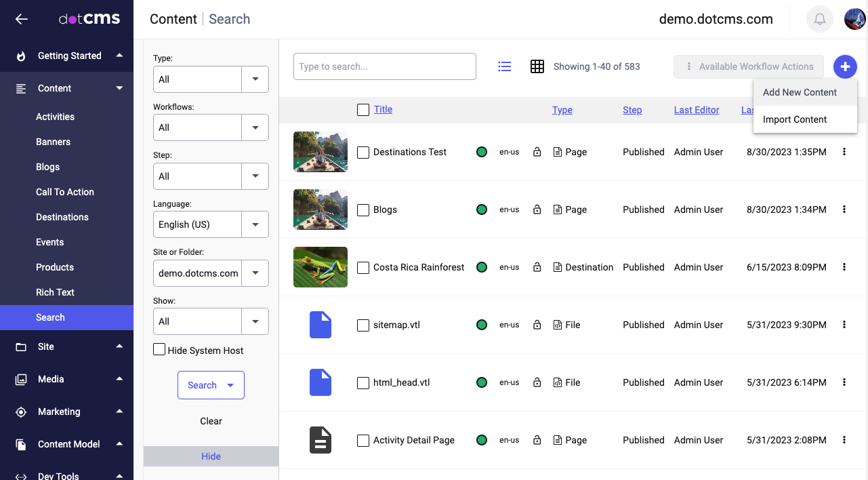
Task: Sort by Last Editor column link
Action: [x=696, y=110]
